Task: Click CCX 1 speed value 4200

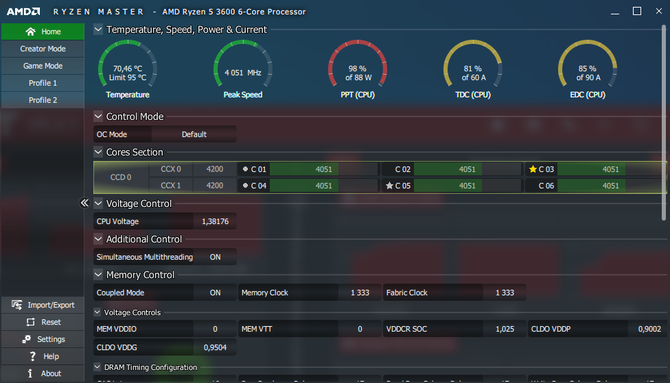Action: 215,186
